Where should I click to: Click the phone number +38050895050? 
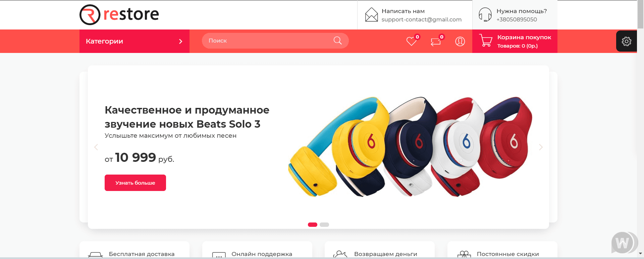point(517,19)
